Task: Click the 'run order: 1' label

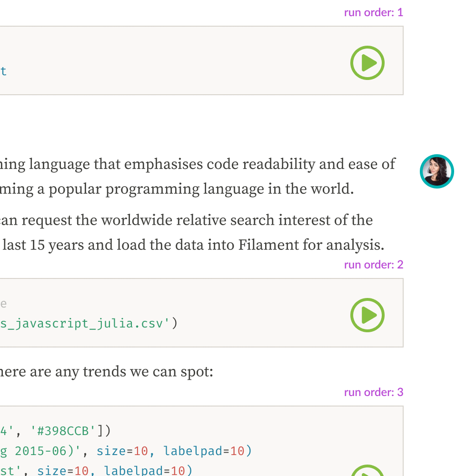Action: tap(373, 12)
